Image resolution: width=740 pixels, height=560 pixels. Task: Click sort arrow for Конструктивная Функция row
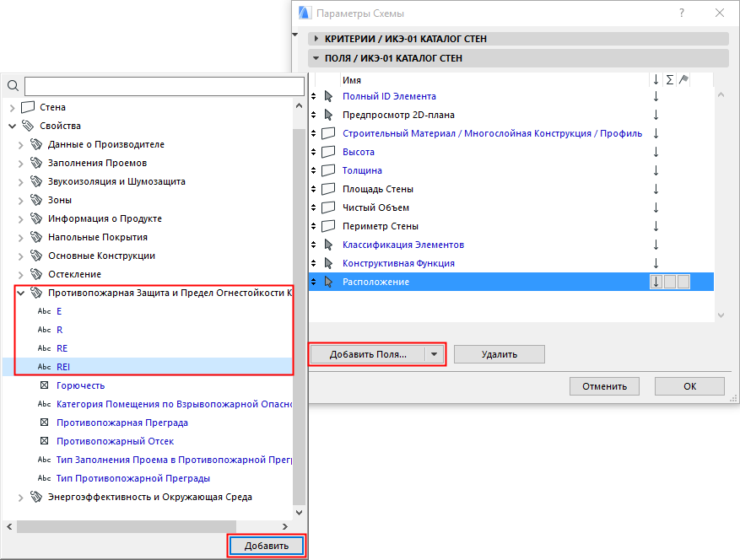click(x=656, y=263)
